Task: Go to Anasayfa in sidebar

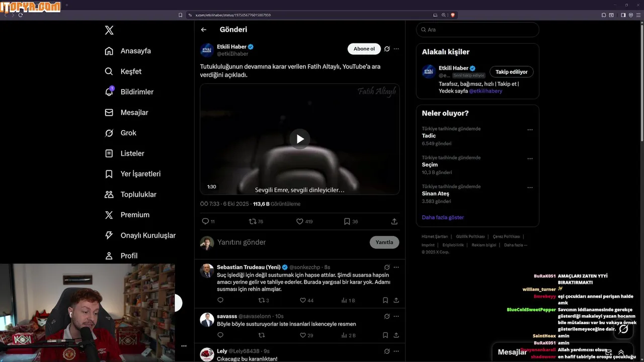Action: tap(128, 51)
